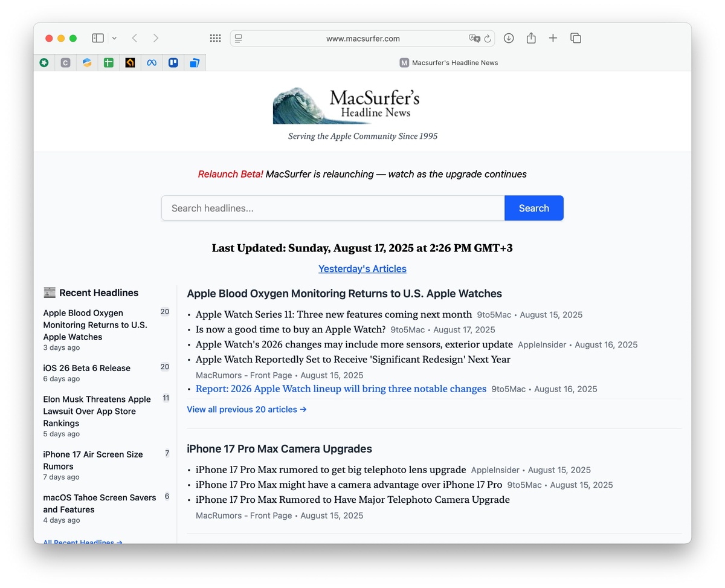Open sidebar headline iOS 26 Beta 6 Release

tap(86, 368)
